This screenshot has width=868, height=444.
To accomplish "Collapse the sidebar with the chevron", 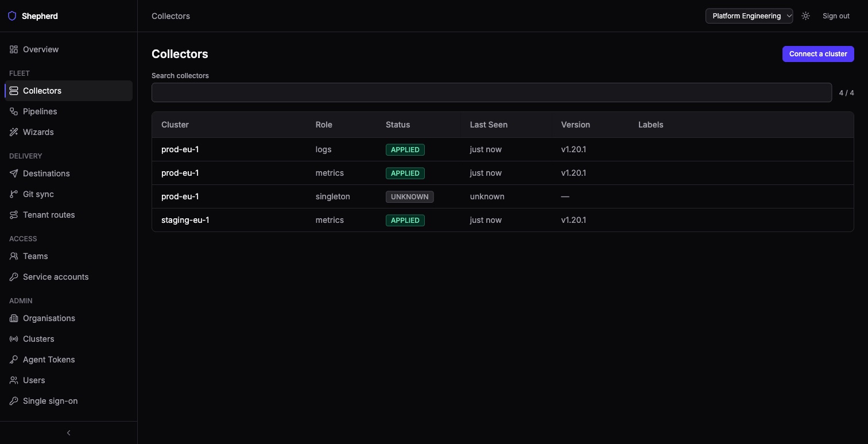I will point(68,433).
